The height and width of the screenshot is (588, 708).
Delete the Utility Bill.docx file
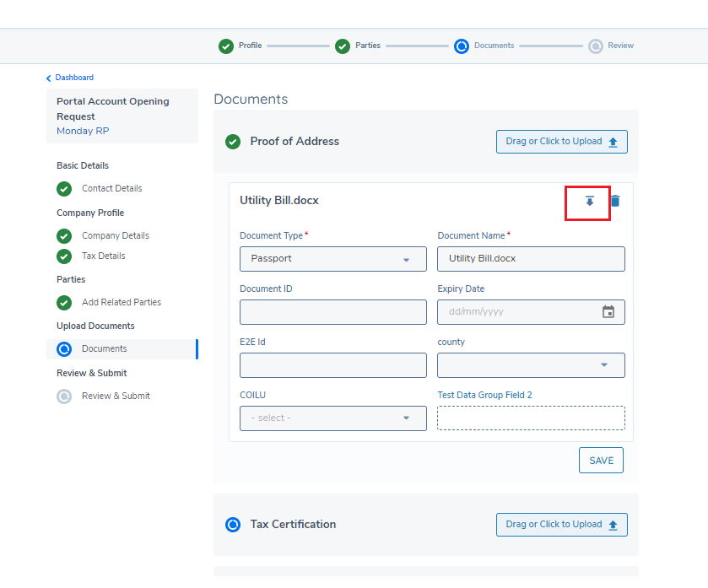[x=615, y=201]
